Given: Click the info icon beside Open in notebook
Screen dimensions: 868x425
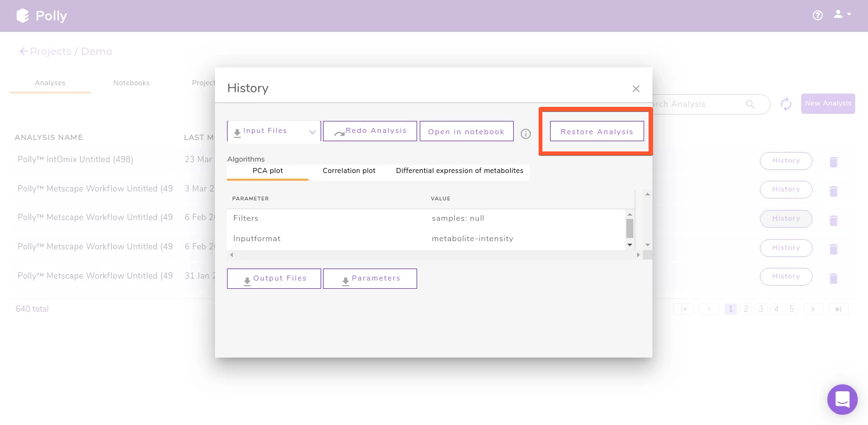Looking at the screenshot, I should [x=526, y=134].
